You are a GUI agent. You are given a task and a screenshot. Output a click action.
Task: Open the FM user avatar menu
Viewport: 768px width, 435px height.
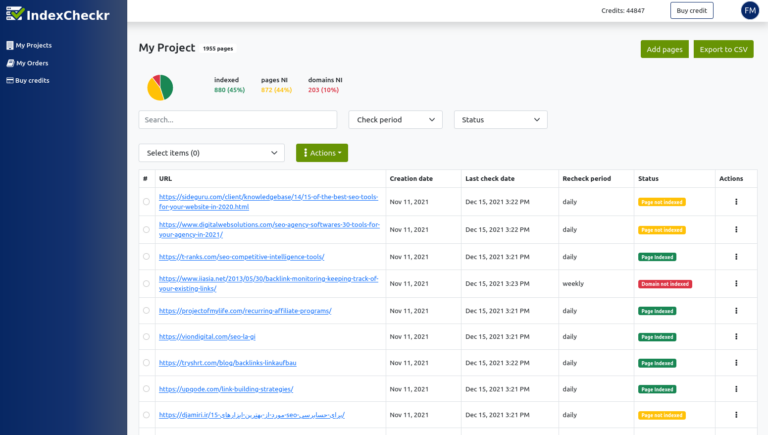749,10
